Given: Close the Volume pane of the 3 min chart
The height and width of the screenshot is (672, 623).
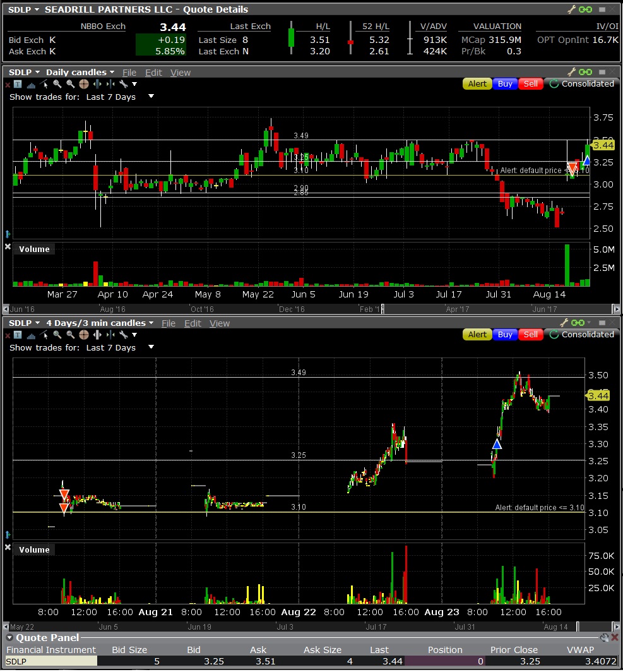Looking at the screenshot, I should [x=8, y=548].
